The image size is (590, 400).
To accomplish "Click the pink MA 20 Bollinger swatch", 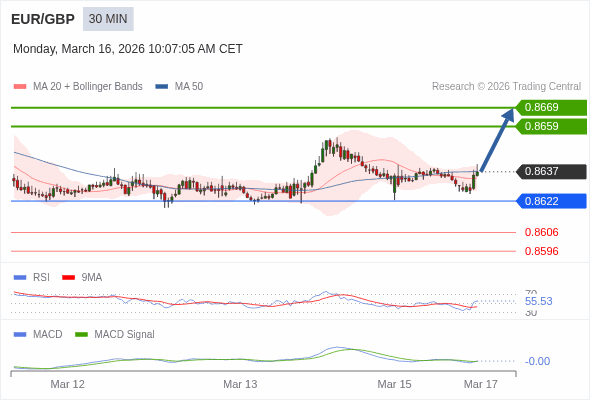I will 20,87.
